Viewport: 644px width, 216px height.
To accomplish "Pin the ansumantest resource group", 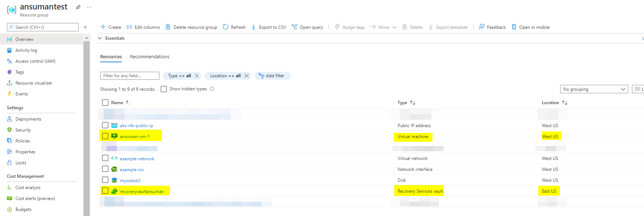I will [x=78, y=7].
